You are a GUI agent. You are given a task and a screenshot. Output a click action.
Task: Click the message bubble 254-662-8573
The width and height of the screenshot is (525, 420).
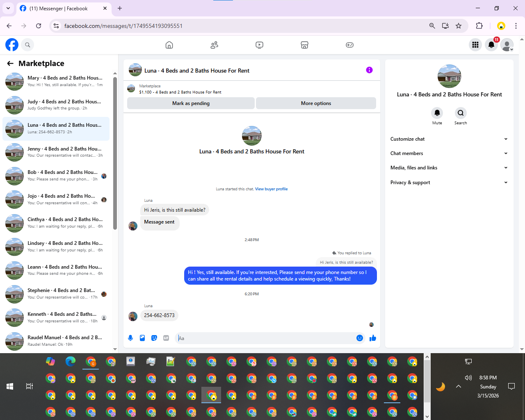pos(159,315)
